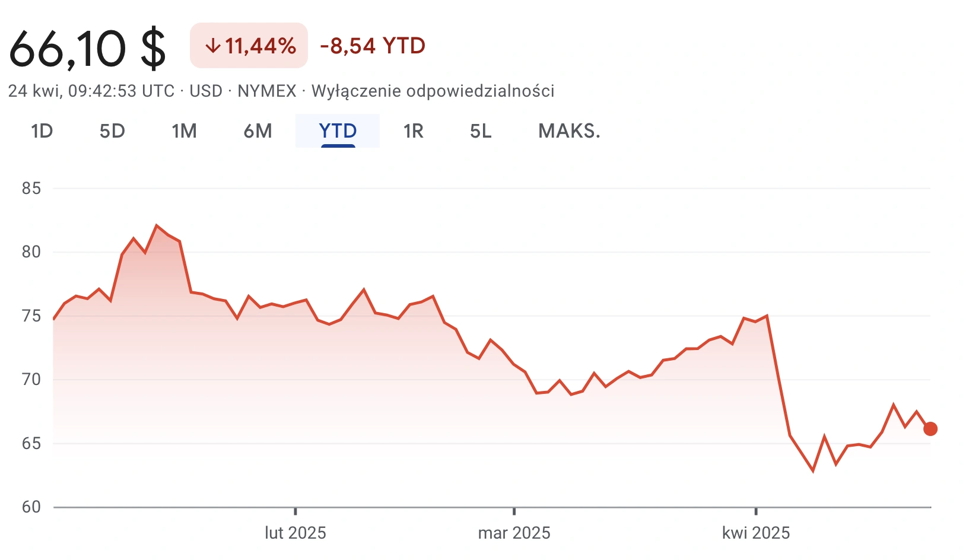The width and height of the screenshot is (966, 560).
Task: Switch to the 1R yearly view
Action: coord(414,131)
